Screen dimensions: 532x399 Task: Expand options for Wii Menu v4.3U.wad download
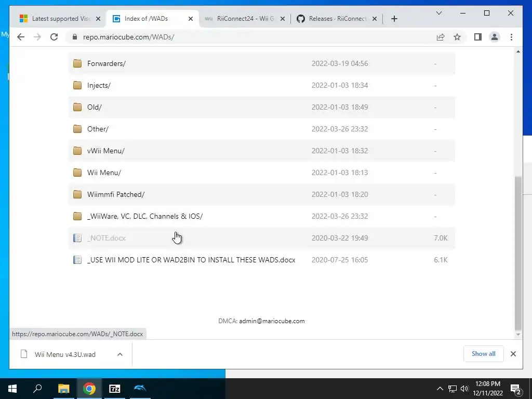click(x=120, y=354)
